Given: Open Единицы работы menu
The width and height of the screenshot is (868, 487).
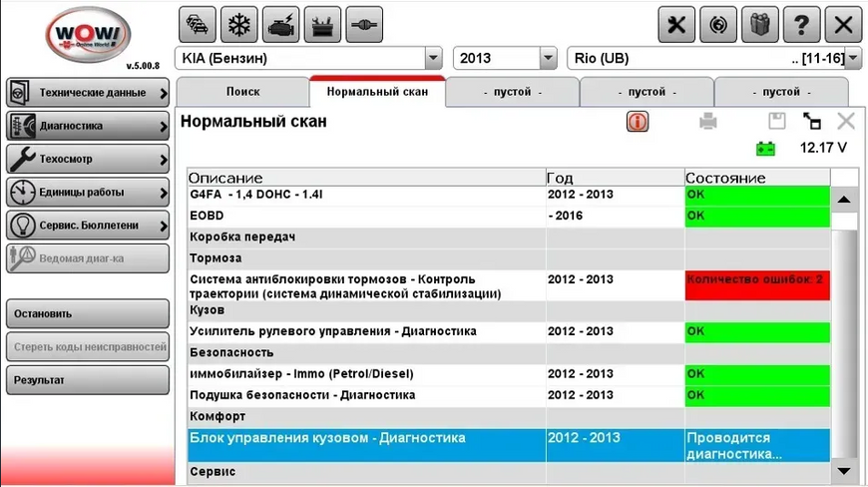Looking at the screenshot, I should tap(88, 192).
